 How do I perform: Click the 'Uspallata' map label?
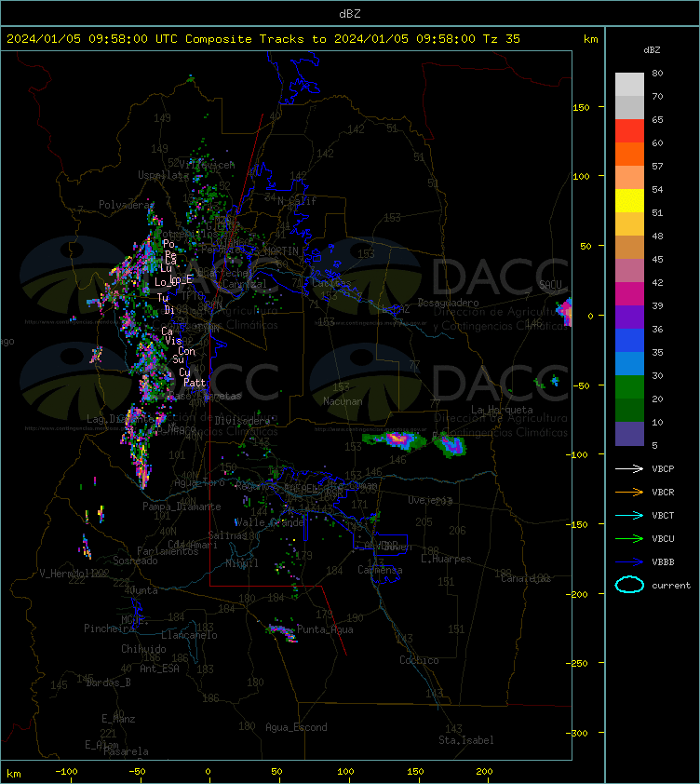pyautogui.click(x=164, y=175)
